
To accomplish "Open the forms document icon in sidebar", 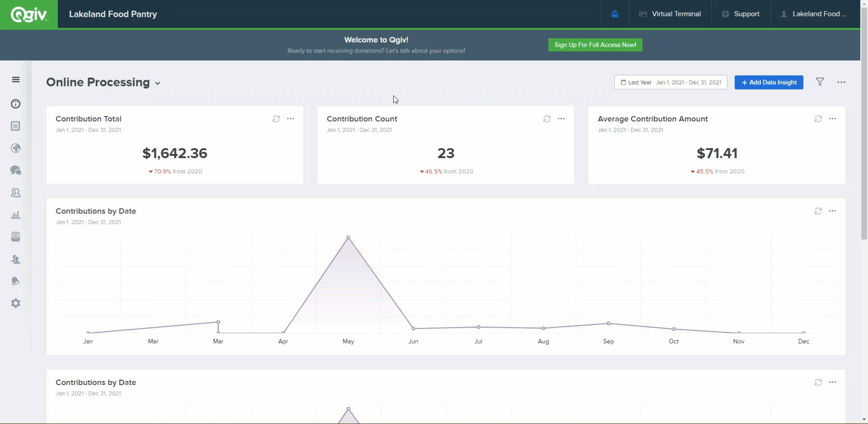I will tap(16, 126).
